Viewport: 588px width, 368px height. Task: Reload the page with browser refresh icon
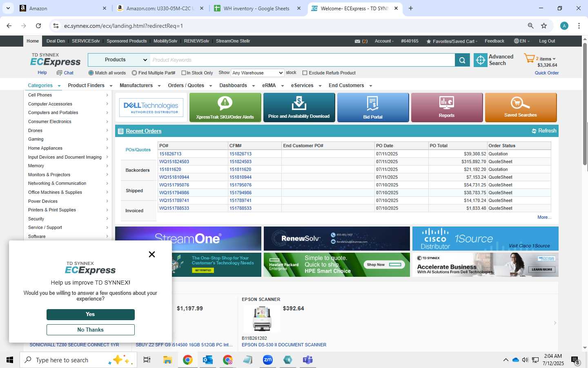(38, 26)
